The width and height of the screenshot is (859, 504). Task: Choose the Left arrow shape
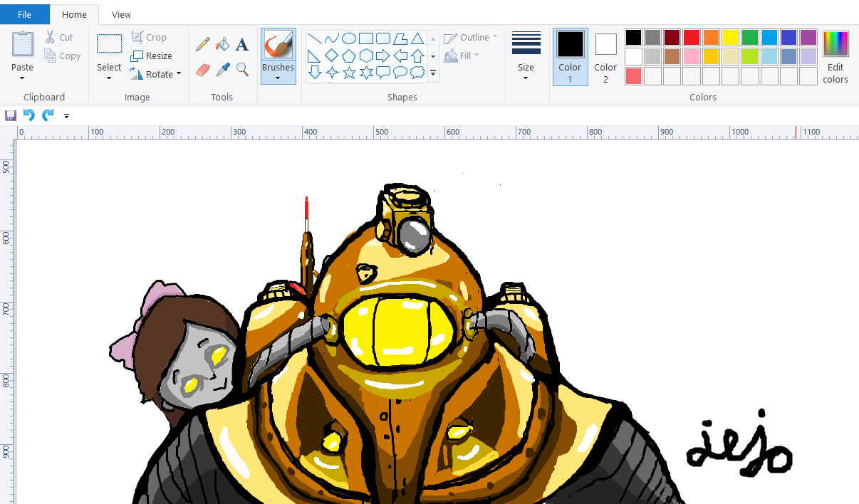pyautogui.click(x=400, y=56)
